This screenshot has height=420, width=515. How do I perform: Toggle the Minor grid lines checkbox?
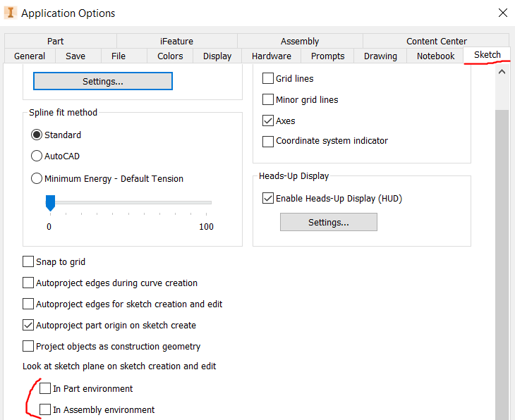pos(268,100)
